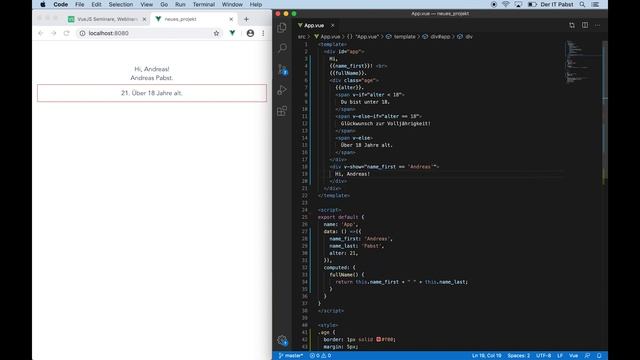This screenshot has width=640, height=360.
Task: Open notifications bell in status bar
Action: tap(599, 356)
